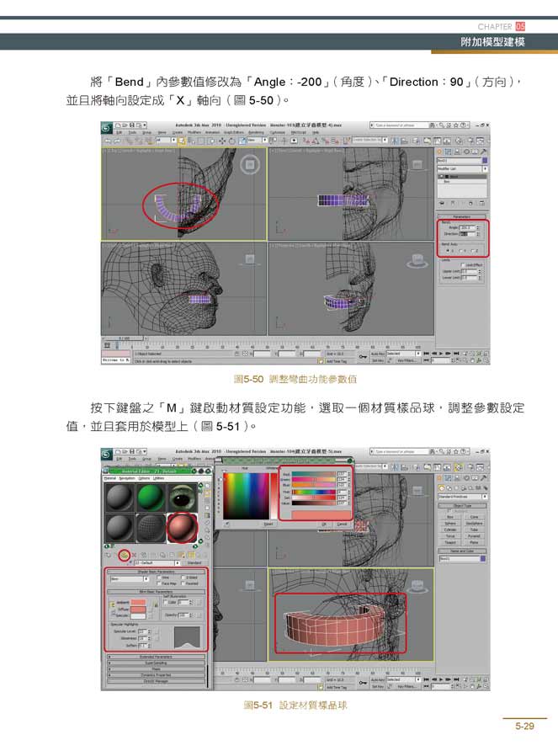Click the Bend Direction value field in figure 5-50
Screen dimensions: 558x756
[467, 234]
